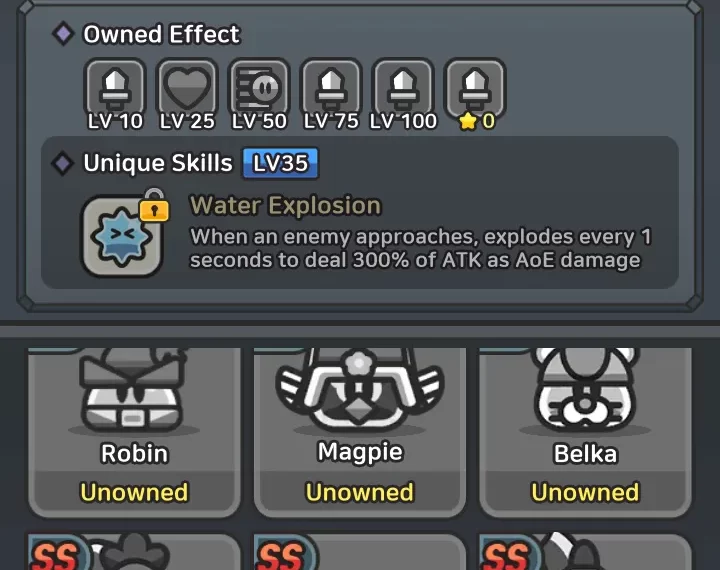Image resolution: width=720 pixels, height=570 pixels.
Task: Select the Magpie character card
Action: point(360,432)
